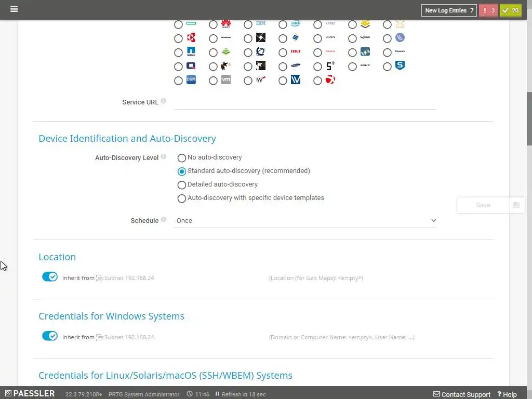The width and height of the screenshot is (532, 399).
Task: Open New Log Entries 7
Action: coord(449,10)
